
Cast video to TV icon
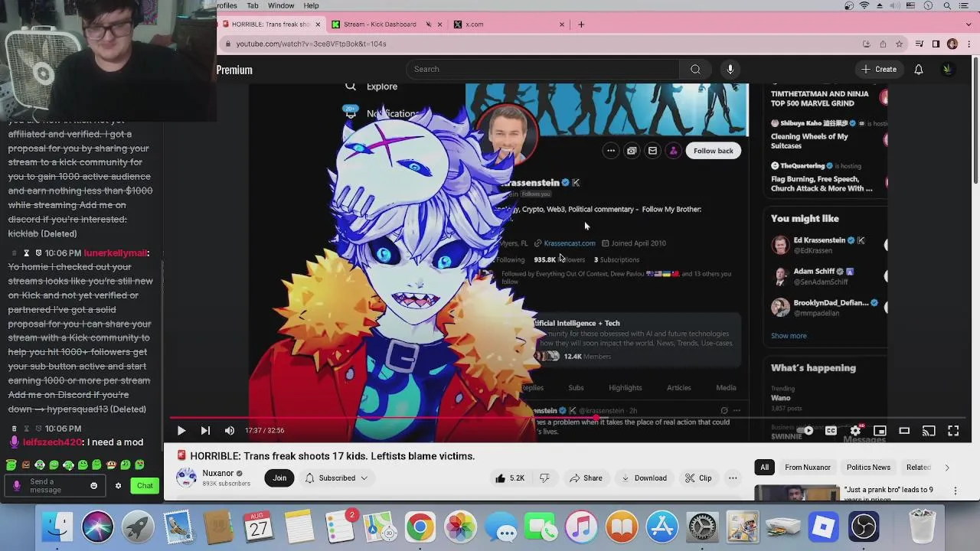click(x=929, y=431)
